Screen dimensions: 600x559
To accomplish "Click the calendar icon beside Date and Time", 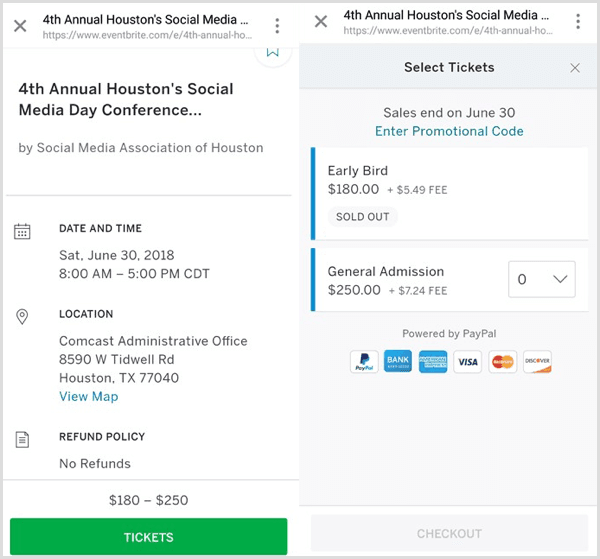I will [22, 231].
